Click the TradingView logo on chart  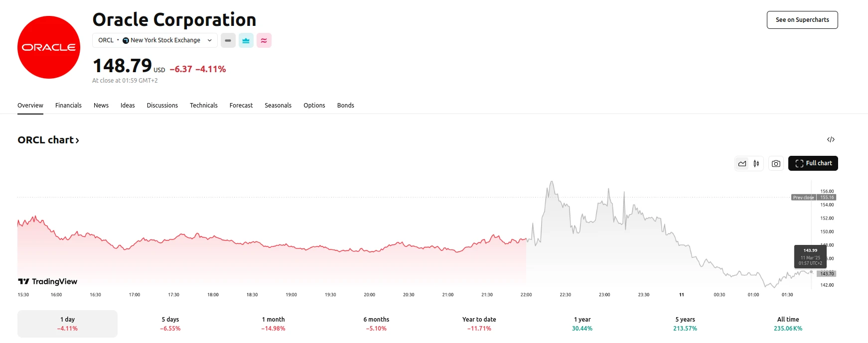click(x=48, y=281)
